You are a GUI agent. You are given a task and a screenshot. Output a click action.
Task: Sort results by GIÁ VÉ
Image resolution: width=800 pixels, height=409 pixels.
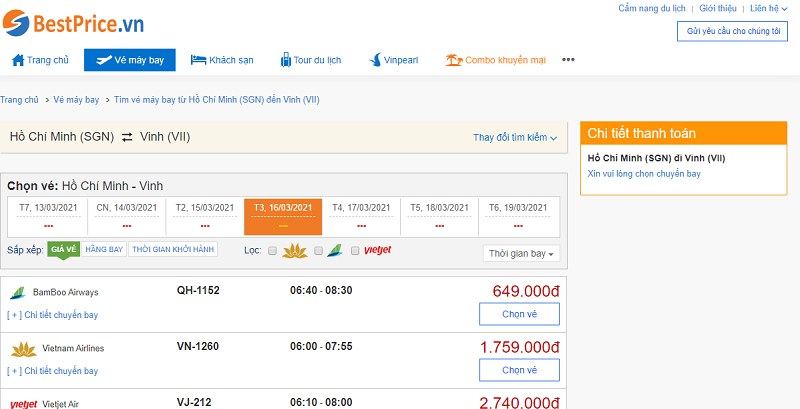click(x=64, y=249)
